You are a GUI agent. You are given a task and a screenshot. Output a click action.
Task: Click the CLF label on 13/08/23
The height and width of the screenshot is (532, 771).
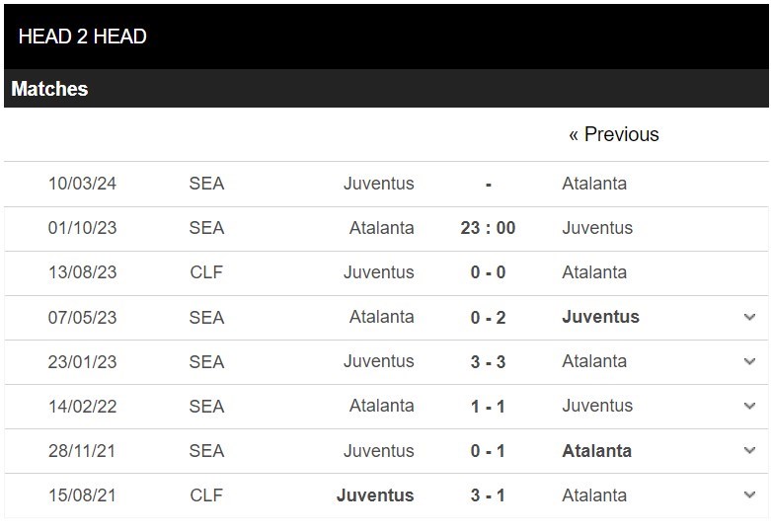pos(206,272)
